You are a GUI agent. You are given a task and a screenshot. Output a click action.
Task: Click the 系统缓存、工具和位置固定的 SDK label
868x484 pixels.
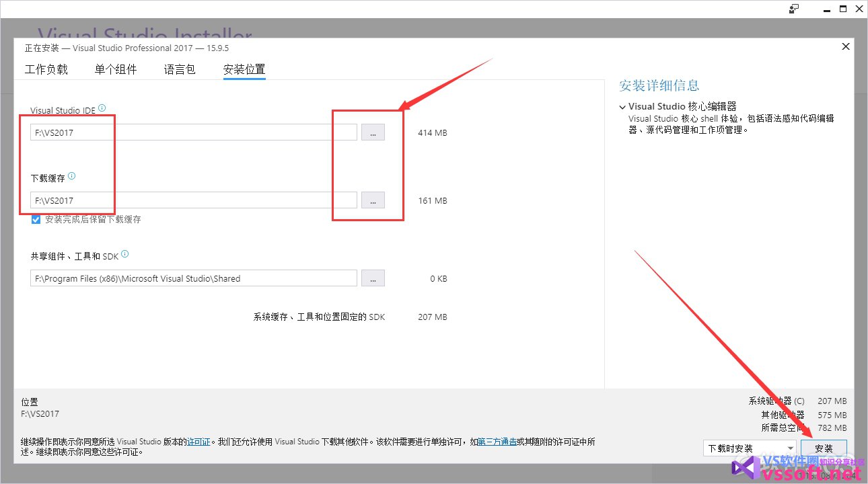pyautogui.click(x=319, y=317)
